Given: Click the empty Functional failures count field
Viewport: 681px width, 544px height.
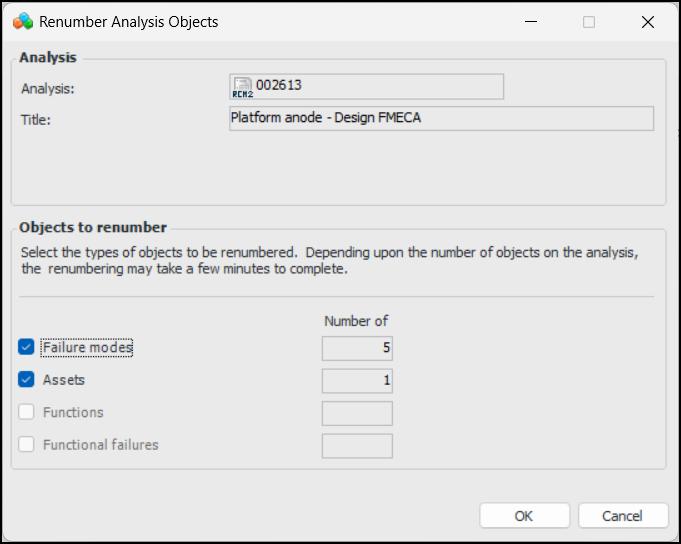Looking at the screenshot, I should [357, 446].
